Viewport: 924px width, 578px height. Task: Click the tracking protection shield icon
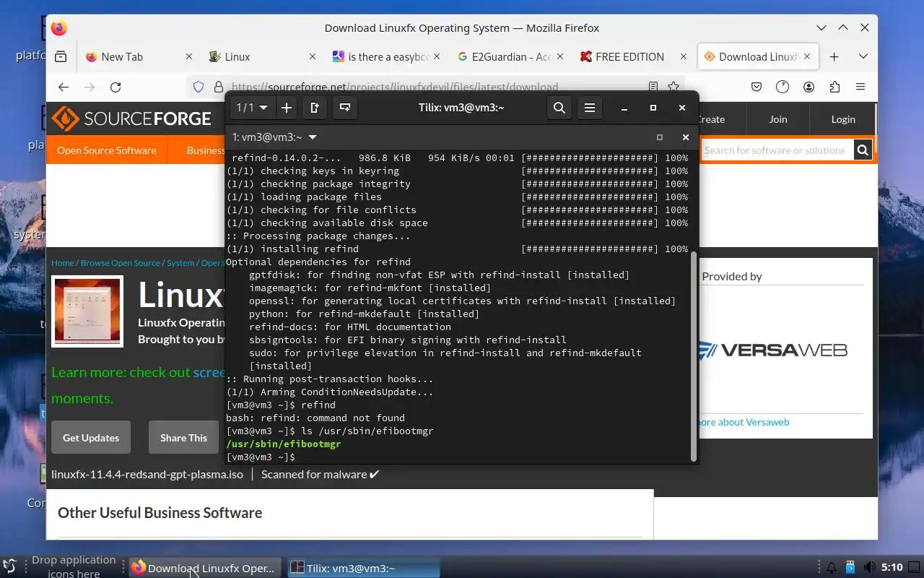(199, 87)
